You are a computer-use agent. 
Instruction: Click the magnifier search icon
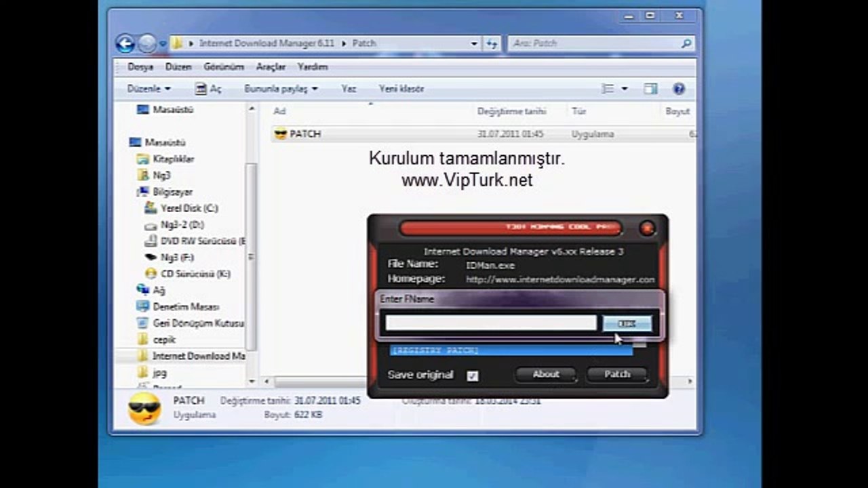pyautogui.click(x=686, y=43)
